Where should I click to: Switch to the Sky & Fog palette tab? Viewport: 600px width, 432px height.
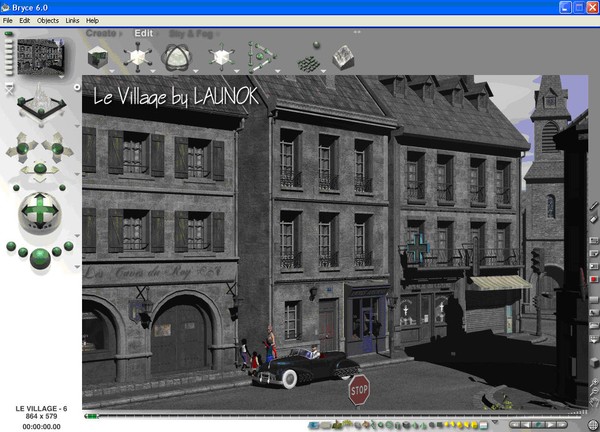[x=191, y=34]
